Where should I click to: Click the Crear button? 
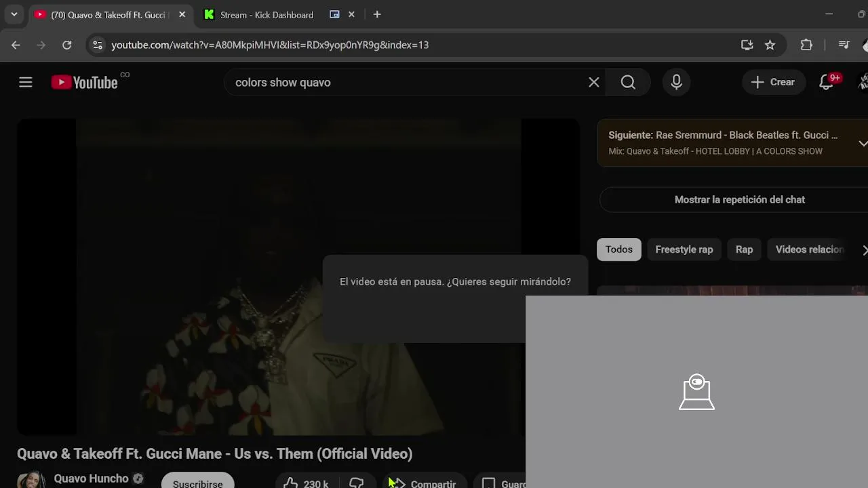pos(773,83)
